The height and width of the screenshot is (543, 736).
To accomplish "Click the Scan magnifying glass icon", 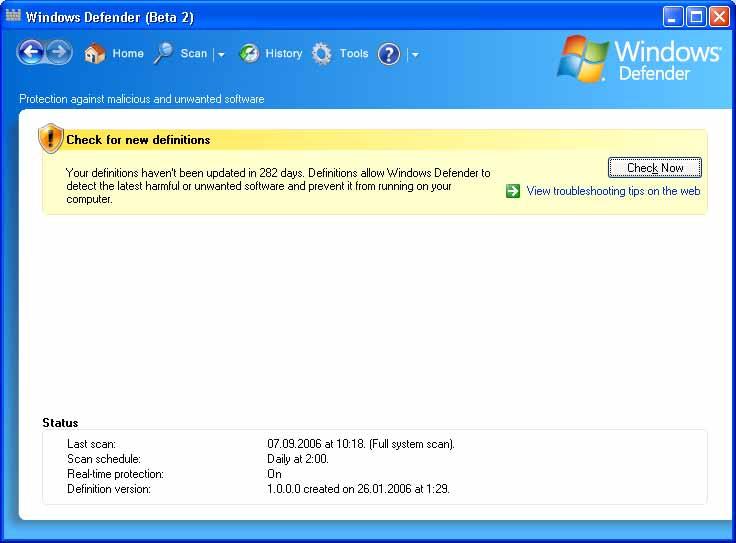I will [x=163, y=53].
